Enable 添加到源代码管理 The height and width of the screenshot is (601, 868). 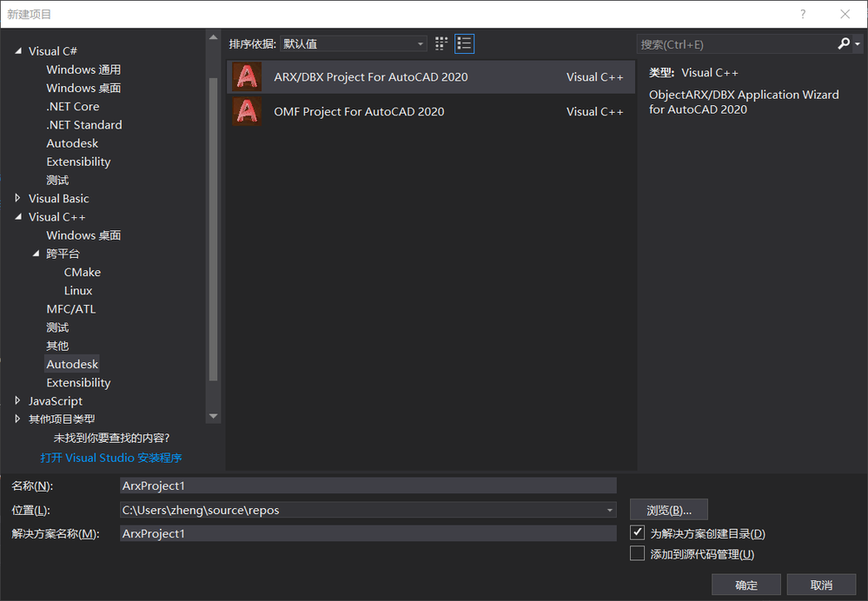click(637, 552)
